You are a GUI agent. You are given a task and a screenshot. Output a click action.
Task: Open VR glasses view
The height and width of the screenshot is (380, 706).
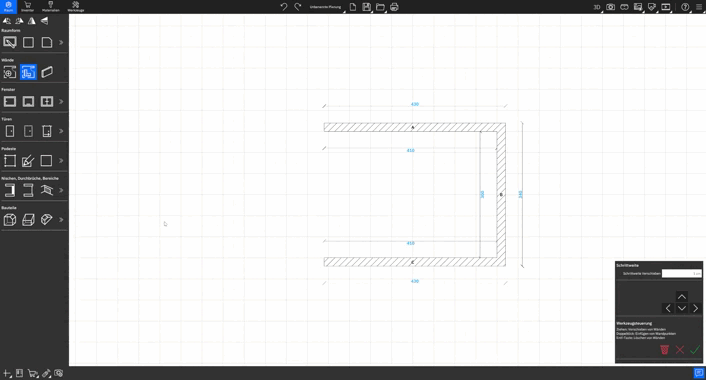click(624, 7)
